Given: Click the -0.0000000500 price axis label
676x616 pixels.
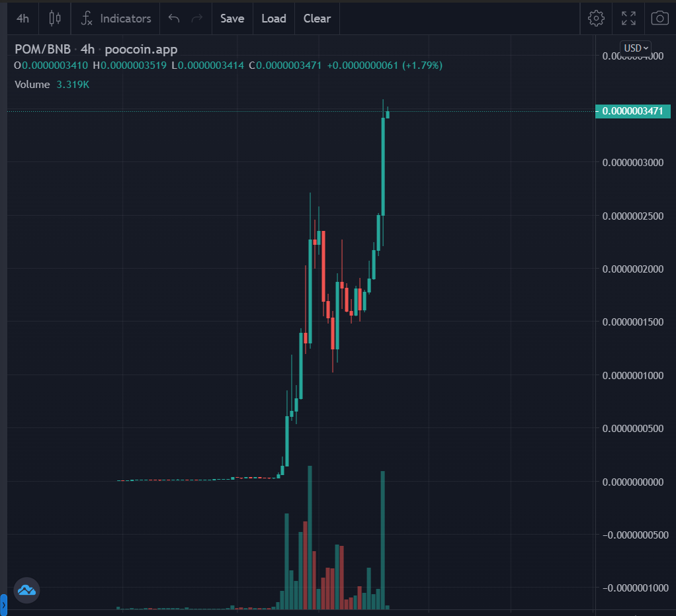Looking at the screenshot, I should coord(636,535).
